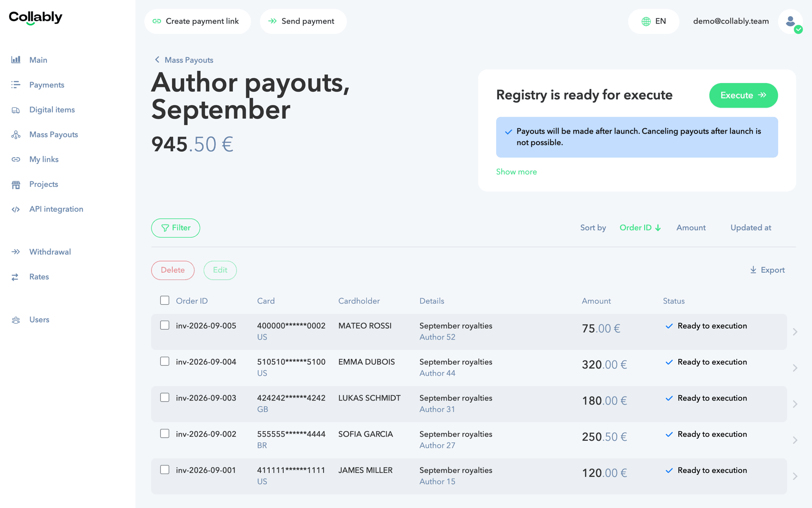This screenshot has width=812, height=508.
Task: Open the Filter button
Action: [175, 228]
